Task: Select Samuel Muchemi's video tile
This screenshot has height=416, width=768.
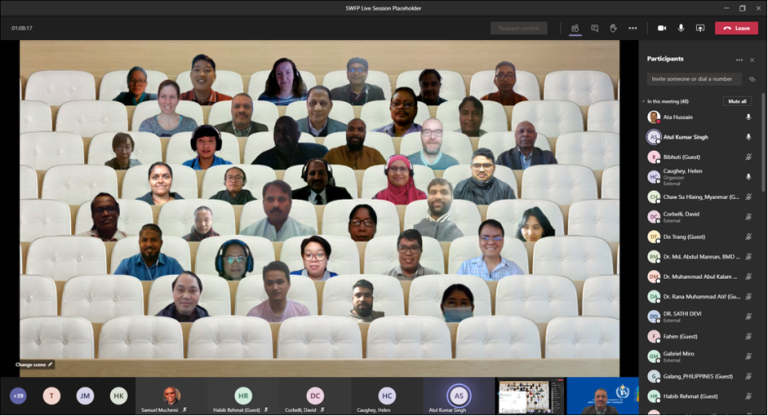Action: 171,396
